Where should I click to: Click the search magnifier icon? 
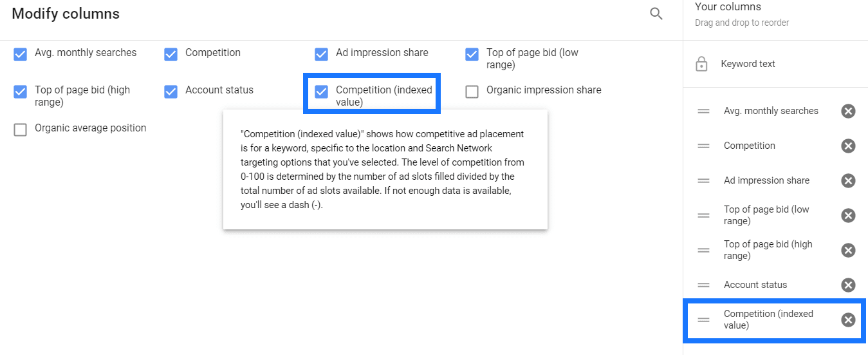tap(656, 14)
